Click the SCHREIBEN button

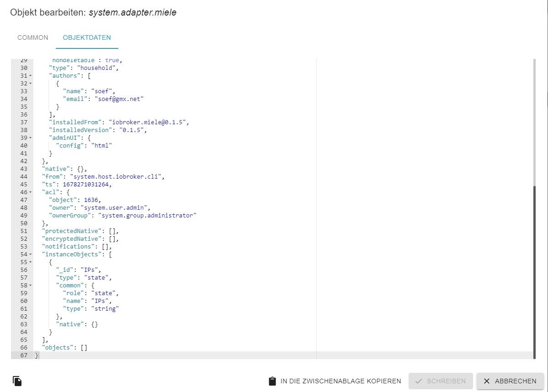pos(440,381)
